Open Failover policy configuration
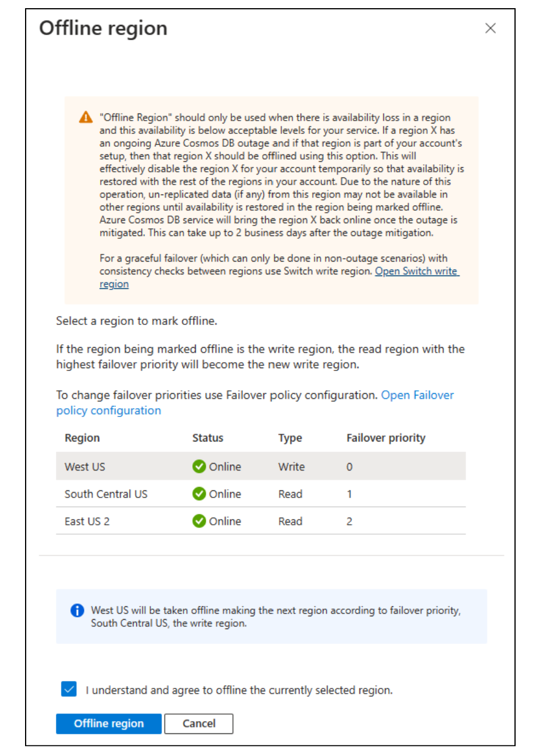 417,395
